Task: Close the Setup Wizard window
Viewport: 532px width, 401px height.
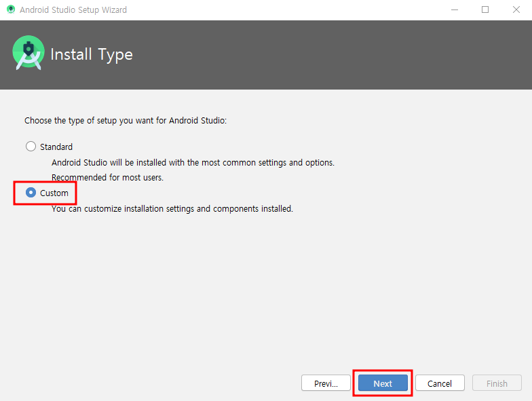Action: point(516,9)
